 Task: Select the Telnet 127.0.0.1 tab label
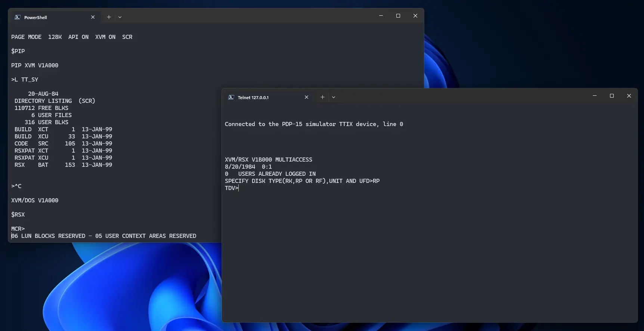(x=253, y=98)
